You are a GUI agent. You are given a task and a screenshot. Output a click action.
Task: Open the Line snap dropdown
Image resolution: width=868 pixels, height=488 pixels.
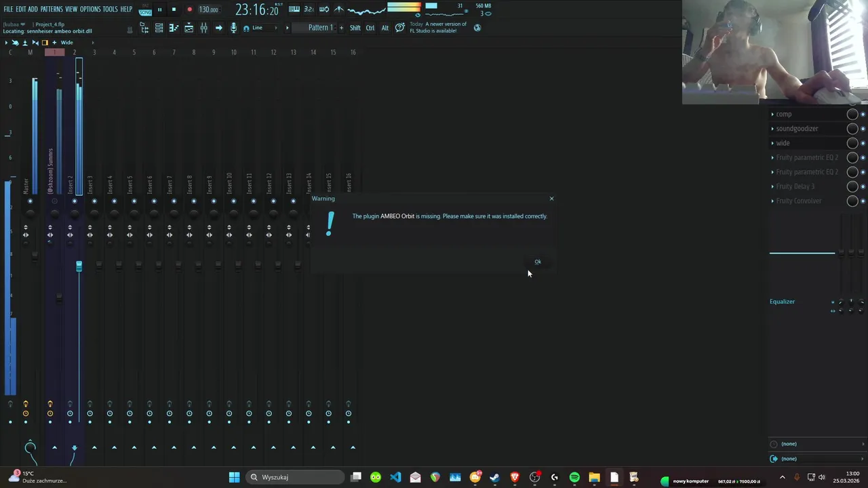(x=266, y=28)
